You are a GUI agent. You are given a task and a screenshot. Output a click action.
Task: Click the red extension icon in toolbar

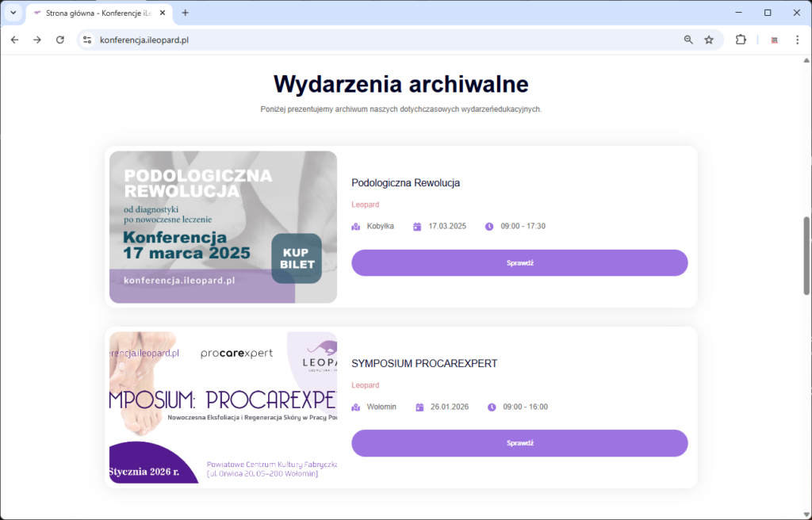(x=774, y=40)
